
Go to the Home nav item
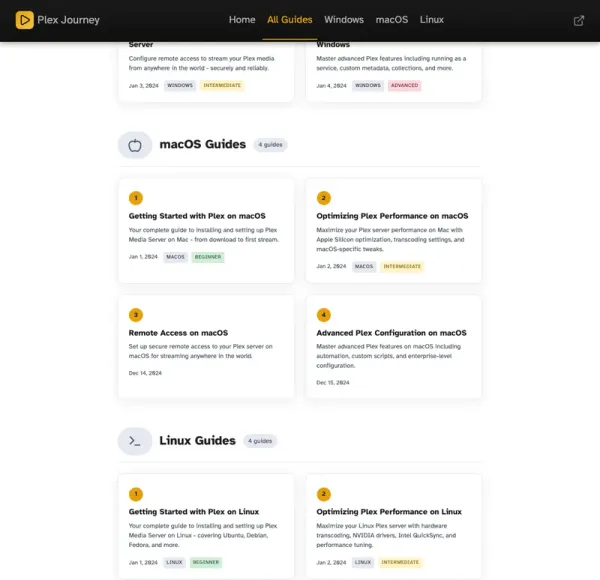coord(242,20)
